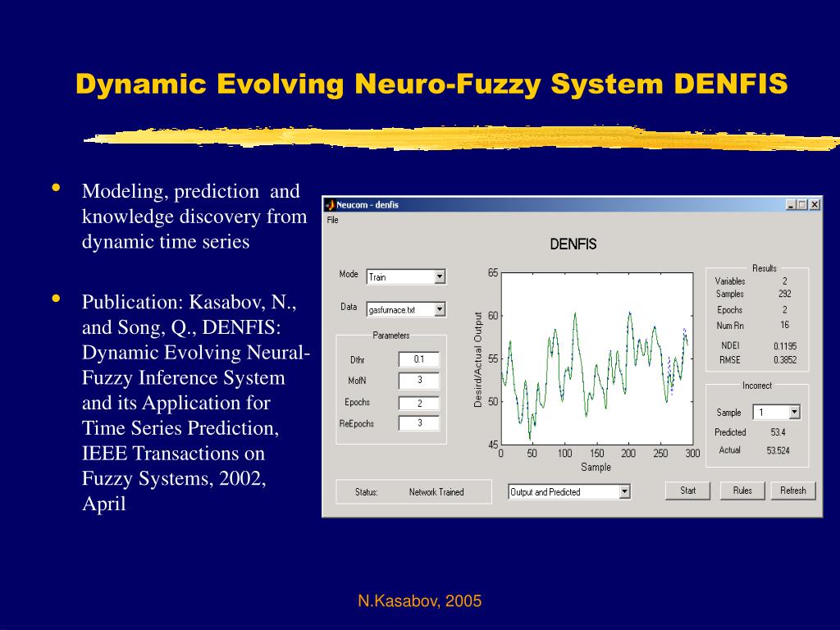Image resolution: width=840 pixels, height=630 pixels.
Task: Click the Variables value 2
Action: click(x=785, y=281)
